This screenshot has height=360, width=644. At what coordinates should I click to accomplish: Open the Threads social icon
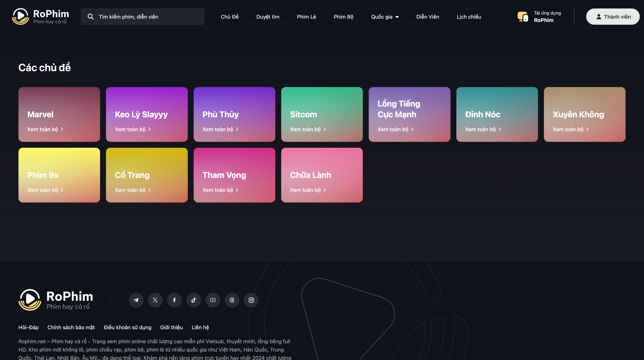(x=232, y=300)
